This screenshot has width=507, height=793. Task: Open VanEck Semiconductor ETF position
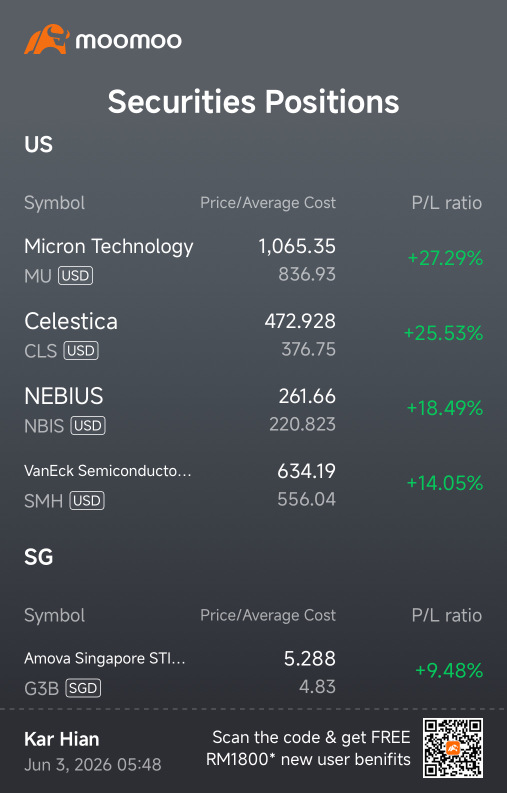coord(254,484)
